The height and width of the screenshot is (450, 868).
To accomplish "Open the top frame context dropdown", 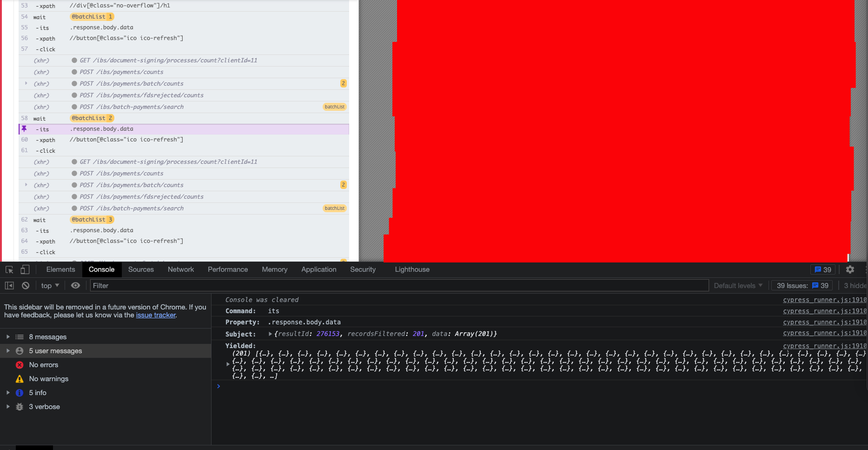I will click(49, 285).
